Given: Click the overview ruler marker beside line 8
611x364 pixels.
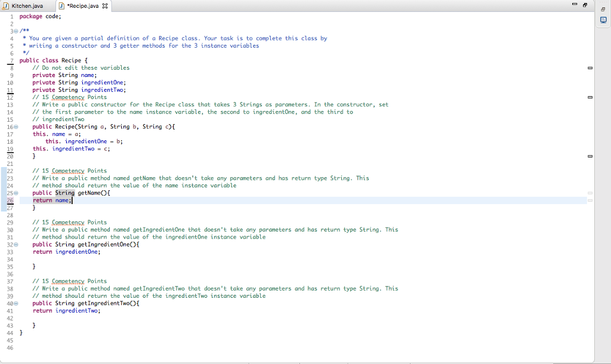Looking at the screenshot, I should coord(590,68).
